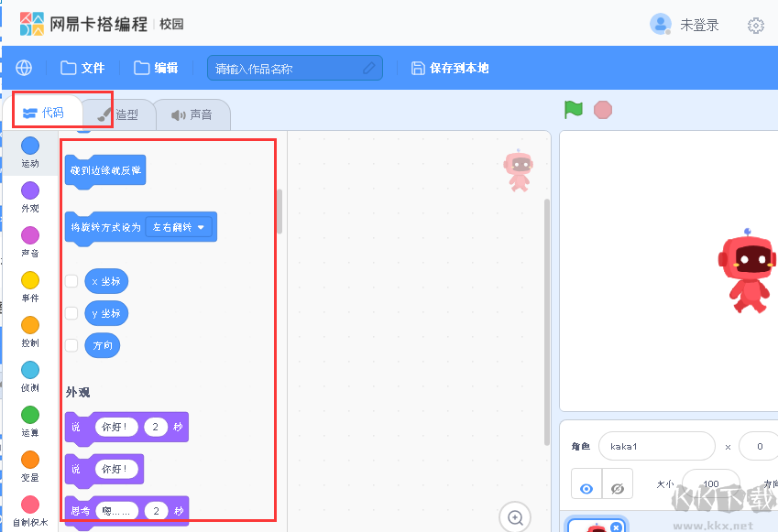
Task: Click the pencil edit icon in name field
Action: (x=368, y=68)
